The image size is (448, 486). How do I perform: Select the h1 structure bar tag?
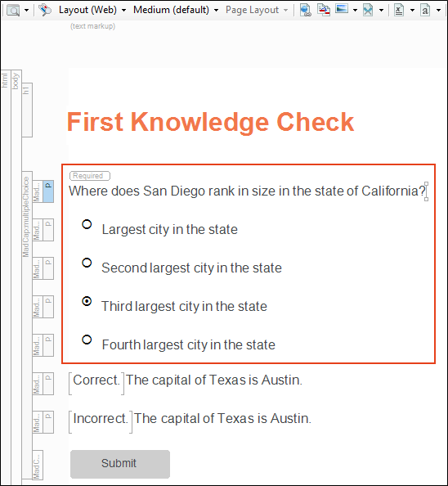(27, 110)
